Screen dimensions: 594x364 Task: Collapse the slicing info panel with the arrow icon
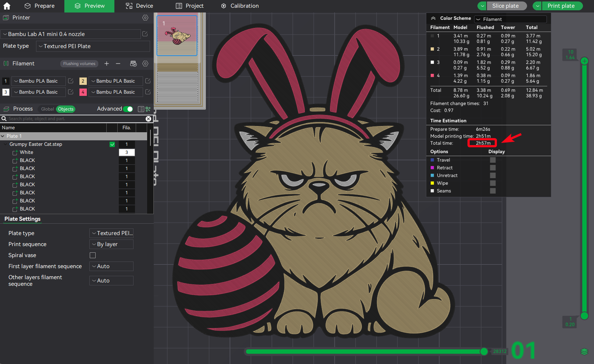click(433, 18)
